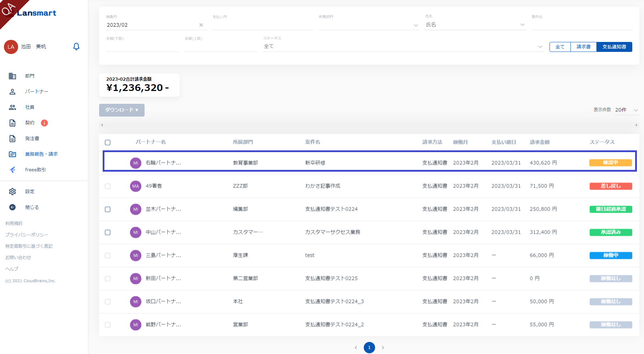644x354 pixels.
Task: Click the freee取引 bird icon
Action: [x=12, y=170]
